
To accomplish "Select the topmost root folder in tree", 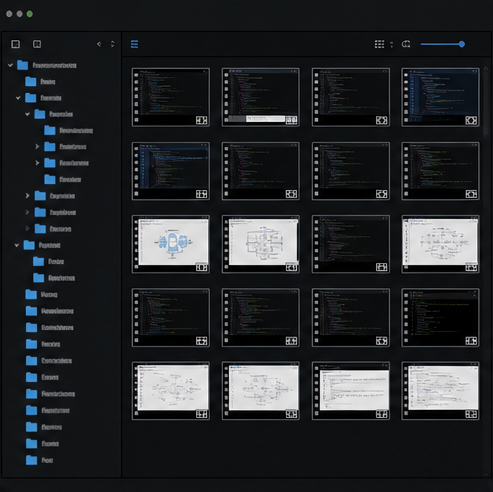I will coord(47,65).
